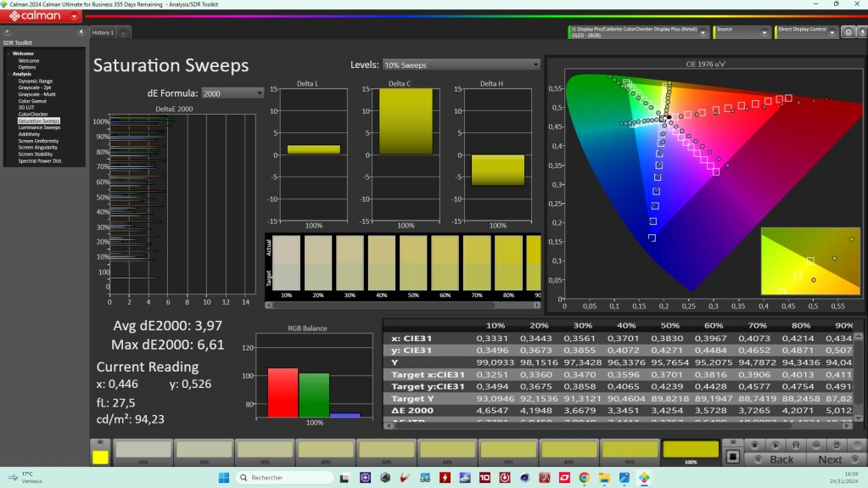Open the Calman main menu arrow
This screenshot has height=488, width=868.
point(74,16)
